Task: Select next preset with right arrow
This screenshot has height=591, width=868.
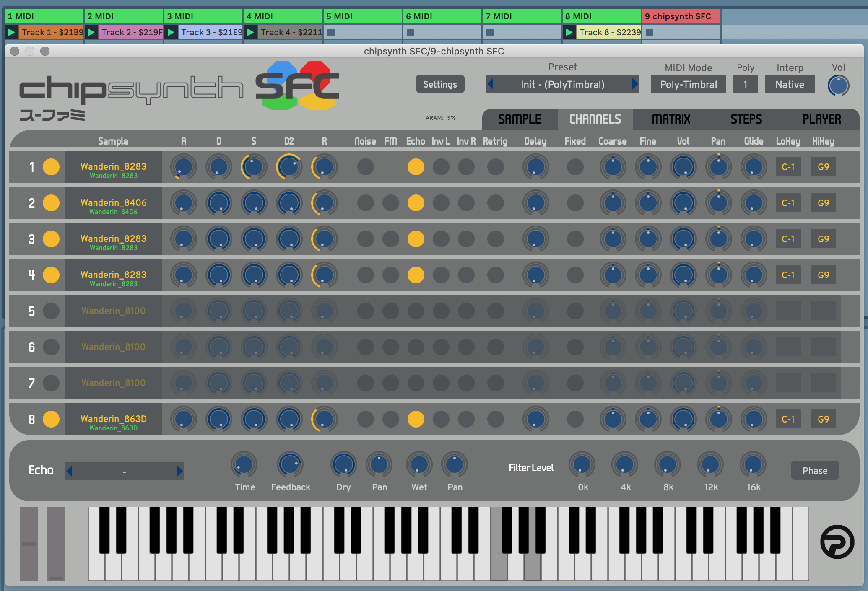Action: (634, 84)
